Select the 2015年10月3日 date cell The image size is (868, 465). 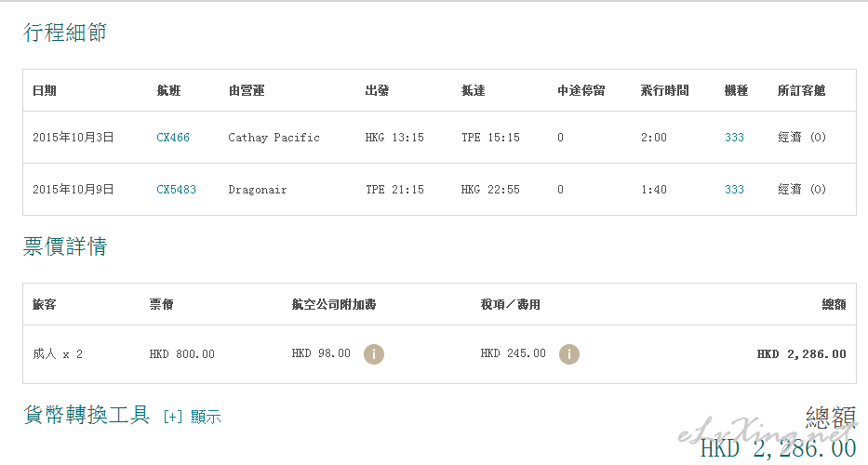point(73,138)
